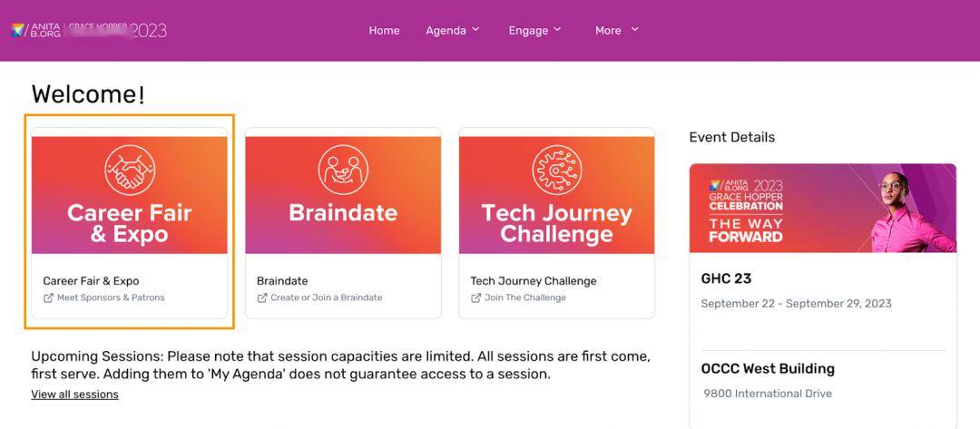The height and width of the screenshot is (429, 980).
Task: Click external link icon beside Create or Join a Braindate
Action: point(262,297)
